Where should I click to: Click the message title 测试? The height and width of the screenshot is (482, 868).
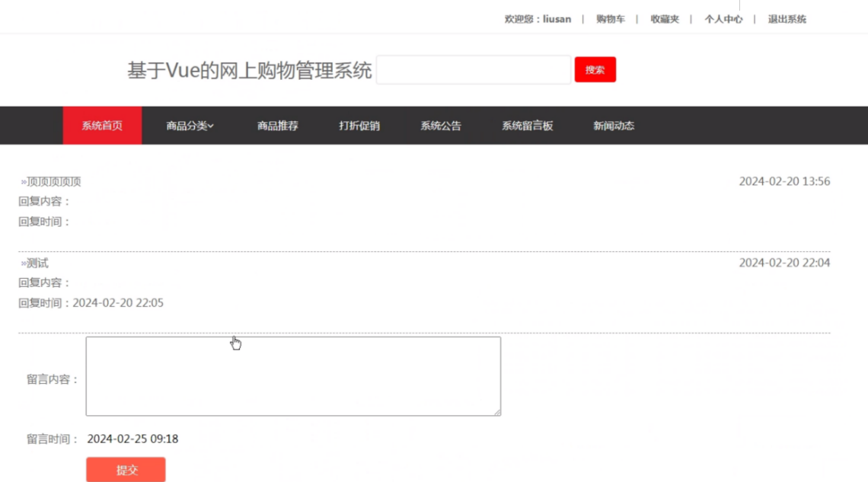pyautogui.click(x=37, y=263)
